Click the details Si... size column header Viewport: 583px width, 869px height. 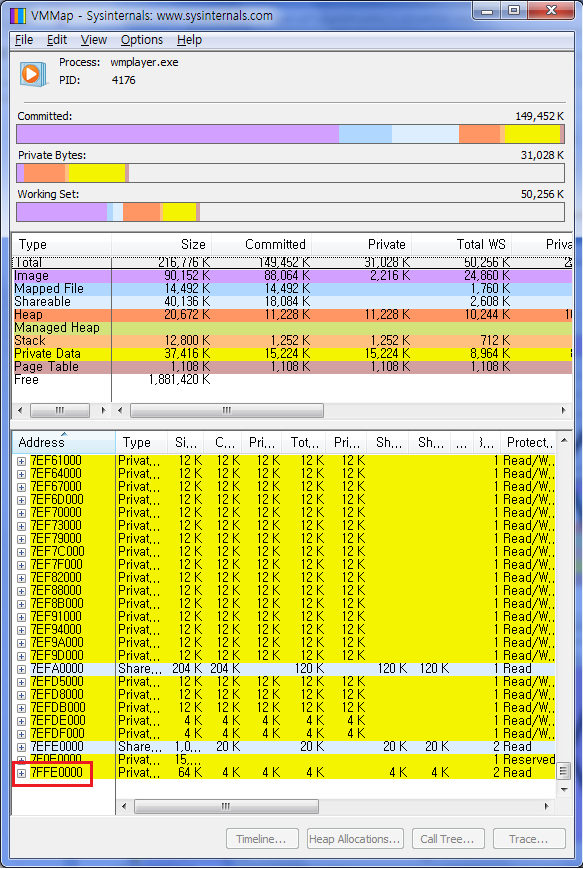(186, 442)
